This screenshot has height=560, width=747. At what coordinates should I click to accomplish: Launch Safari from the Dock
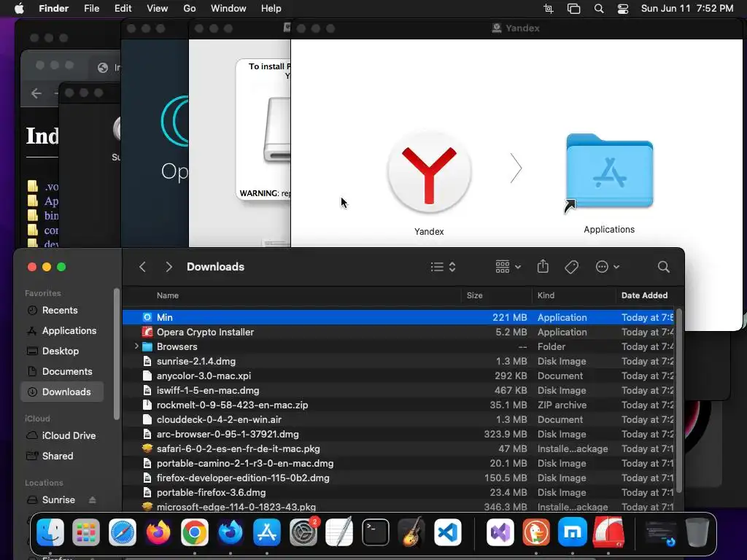click(123, 532)
